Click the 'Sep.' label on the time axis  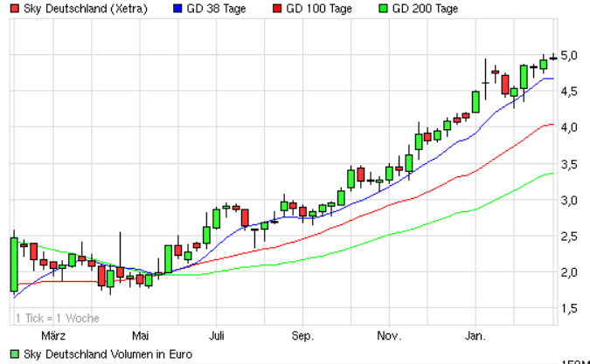coord(302,335)
